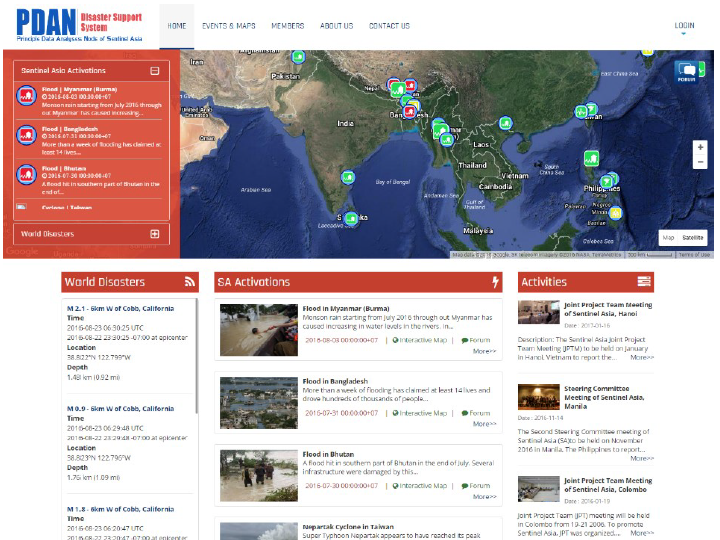This screenshot has width=720, height=540.
Task: Expand the World Disasters panel on the map
Action: pos(154,234)
